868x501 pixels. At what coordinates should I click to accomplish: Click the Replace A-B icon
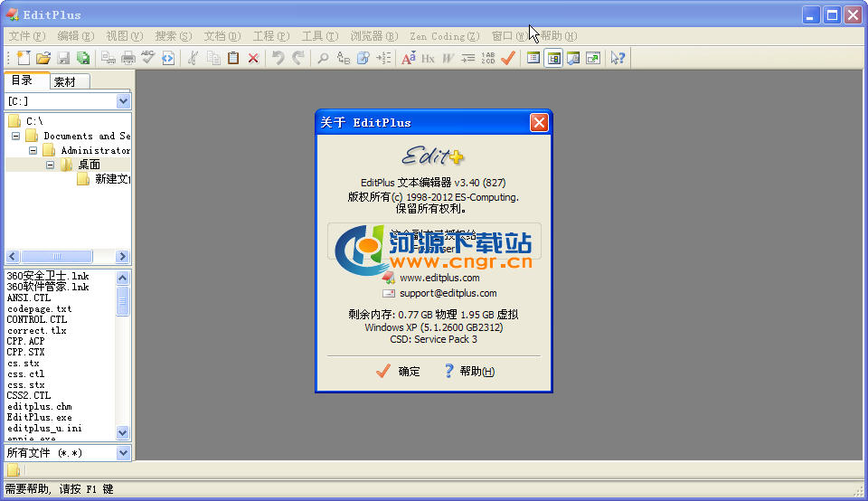pyautogui.click(x=344, y=58)
